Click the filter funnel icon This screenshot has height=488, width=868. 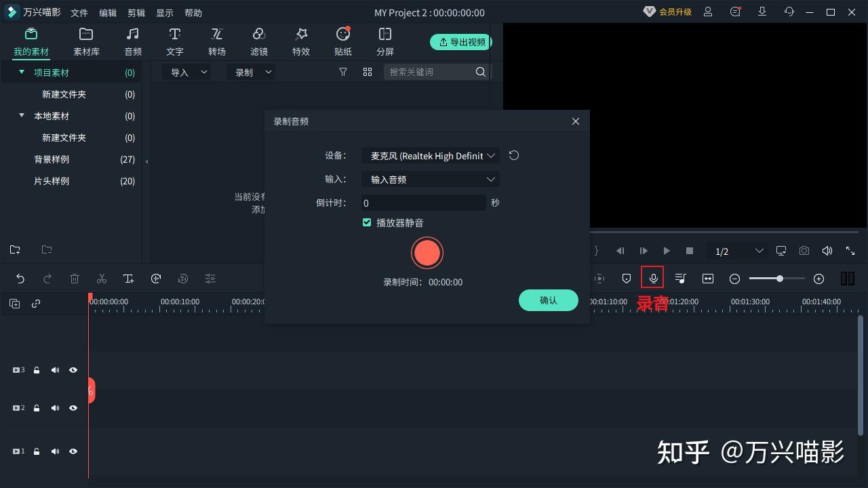343,72
